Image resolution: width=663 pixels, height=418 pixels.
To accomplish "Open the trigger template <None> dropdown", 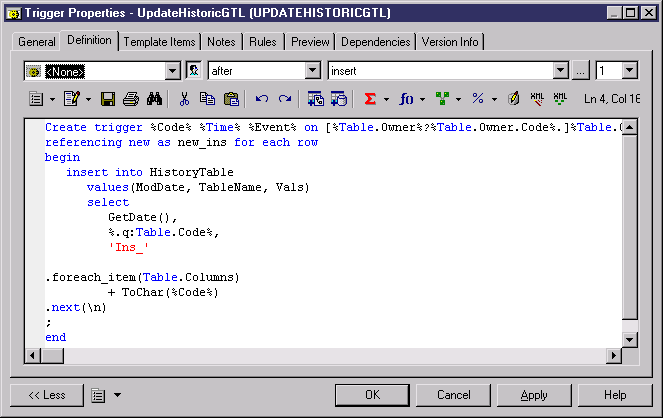I will coord(171,71).
